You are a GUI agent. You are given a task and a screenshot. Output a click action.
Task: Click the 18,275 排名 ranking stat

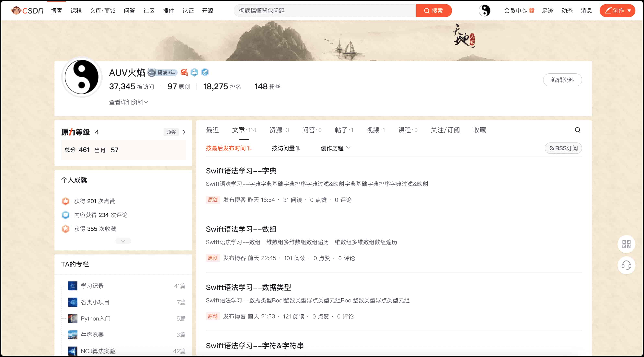coord(222,86)
